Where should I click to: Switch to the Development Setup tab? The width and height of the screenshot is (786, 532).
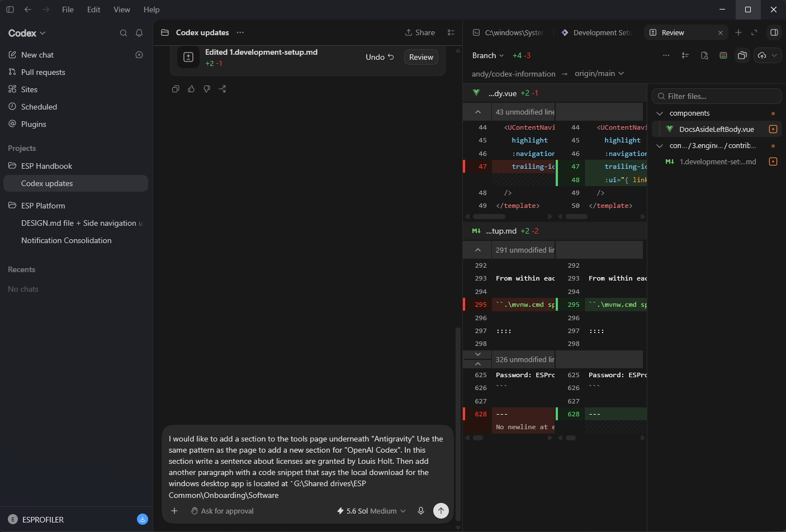click(598, 32)
